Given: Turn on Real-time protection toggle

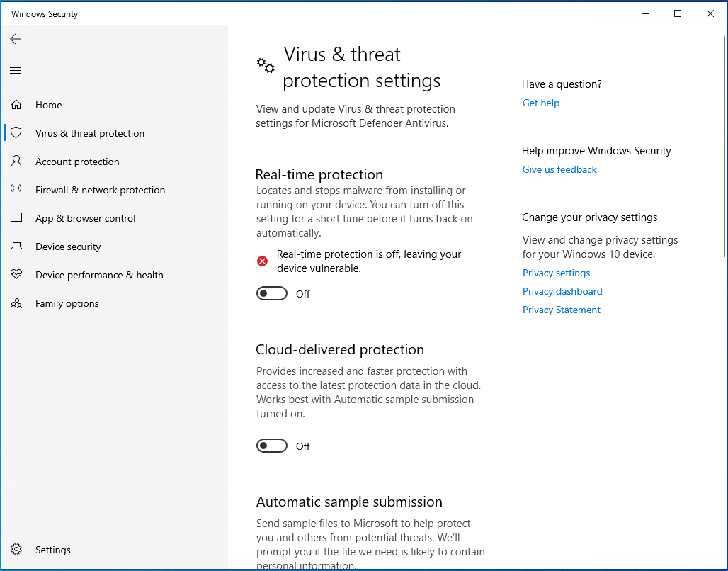Looking at the screenshot, I should (x=272, y=294).
